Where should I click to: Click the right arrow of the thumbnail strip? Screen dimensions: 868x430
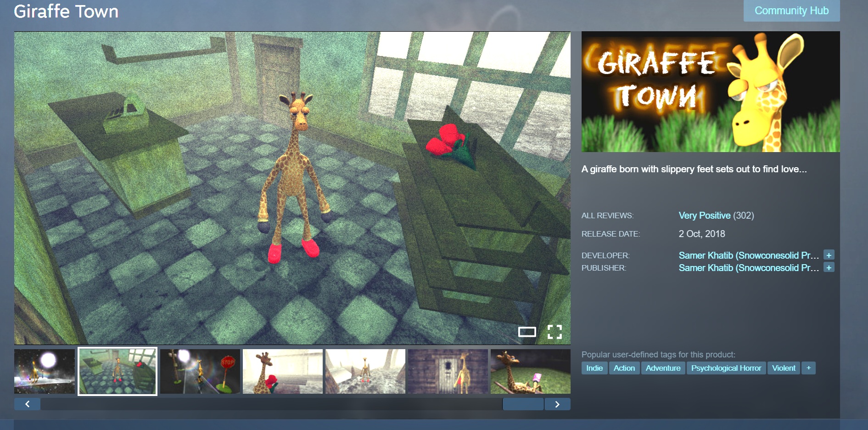557,404
